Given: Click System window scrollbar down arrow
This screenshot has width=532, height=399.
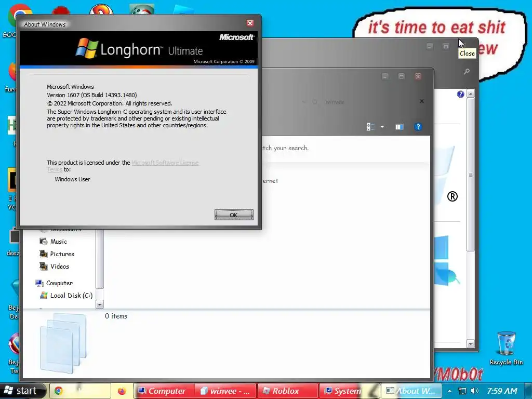Looking at the screenshot, I should 471,344.
